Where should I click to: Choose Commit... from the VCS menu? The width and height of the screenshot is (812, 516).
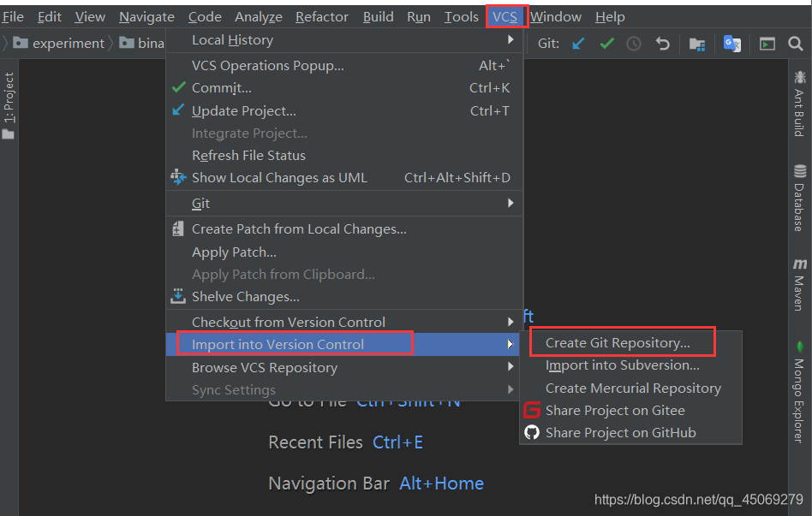344,88
